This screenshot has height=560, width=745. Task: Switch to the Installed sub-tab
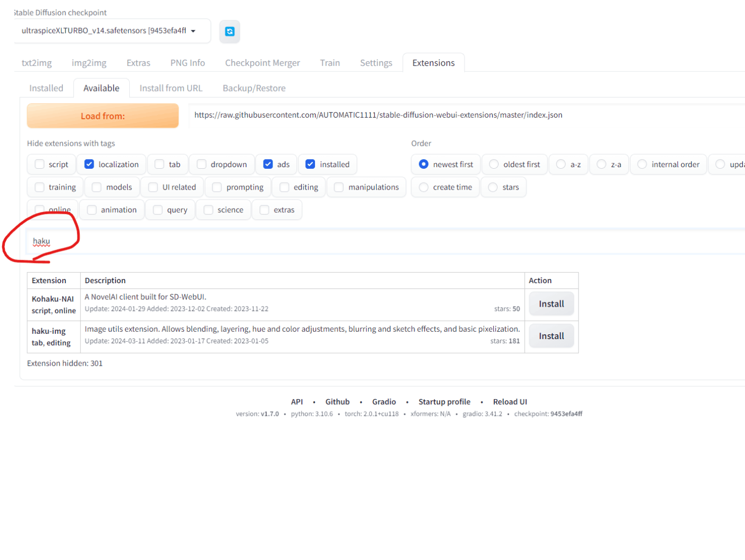point(46,88)
